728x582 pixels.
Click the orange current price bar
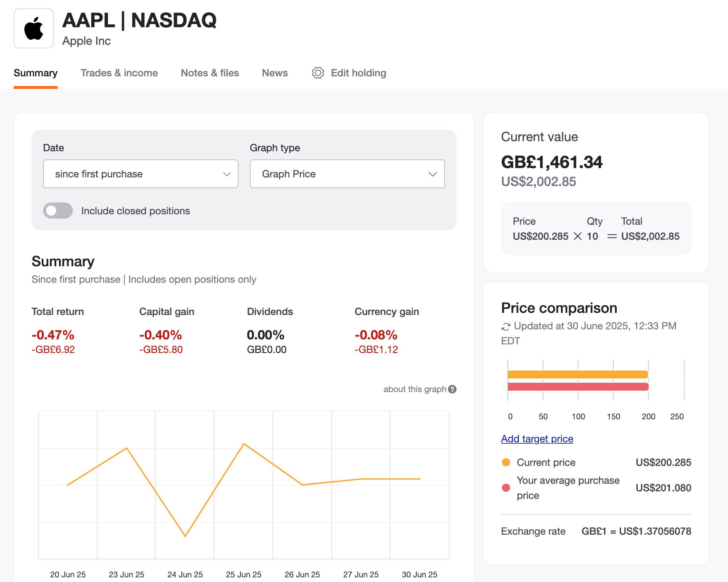[x=578, y=375]
